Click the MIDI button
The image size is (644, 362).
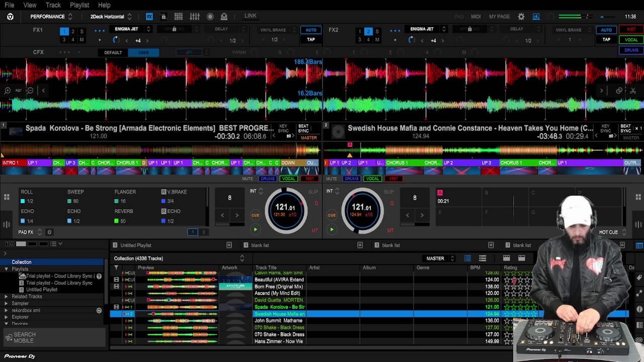point(475,17)
